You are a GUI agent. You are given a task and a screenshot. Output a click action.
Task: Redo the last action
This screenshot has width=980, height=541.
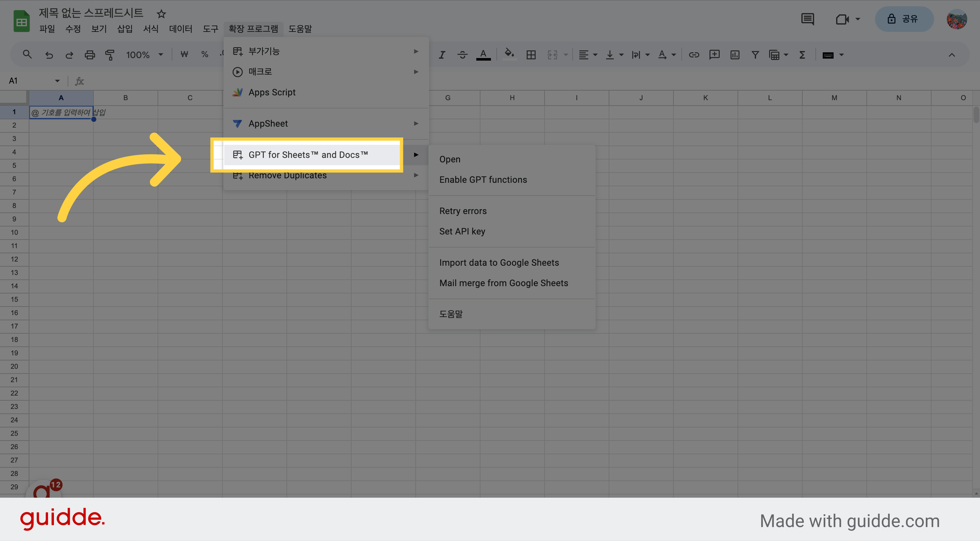point(69,55)
